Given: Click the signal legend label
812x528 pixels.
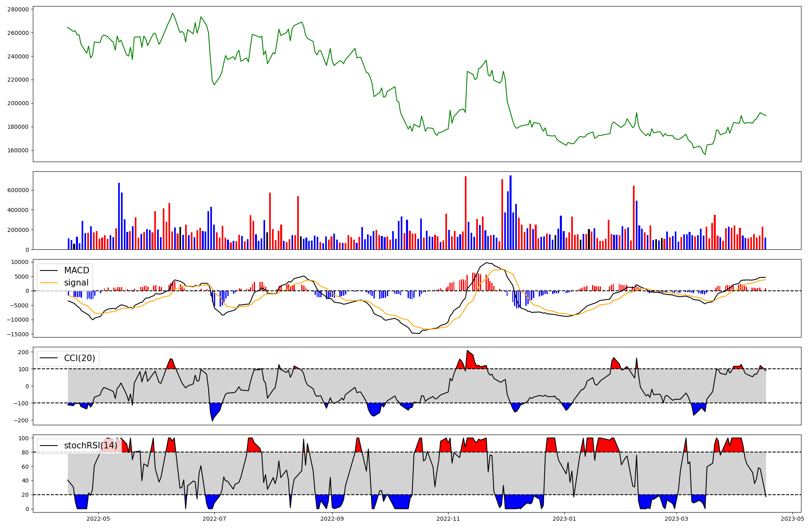Looking at the screenshot, I should tap(76, 283).
